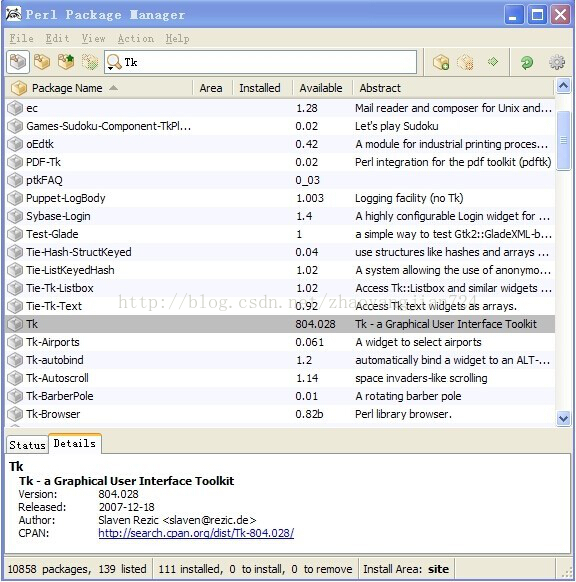
Task: Click the Refresh all data icon
Action: 527,62
